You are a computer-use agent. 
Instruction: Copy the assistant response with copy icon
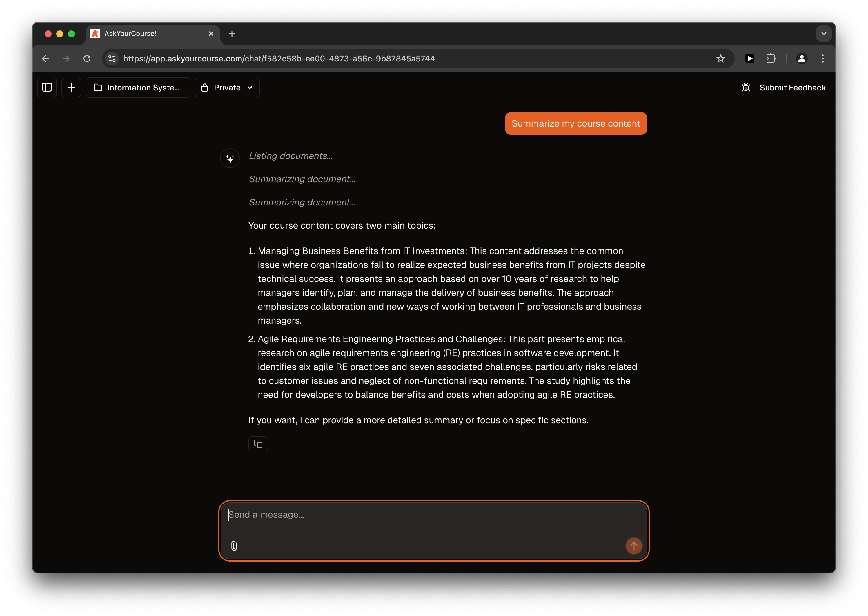258,444
